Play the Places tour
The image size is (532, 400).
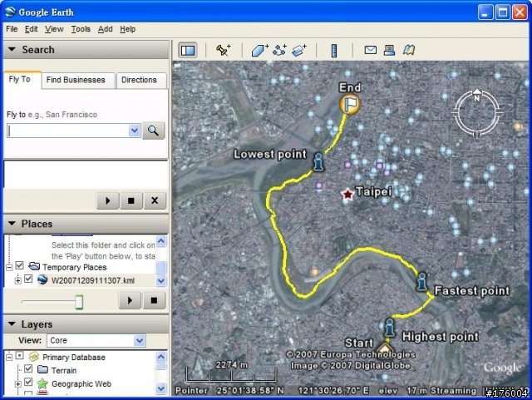[x=130, y=300]
